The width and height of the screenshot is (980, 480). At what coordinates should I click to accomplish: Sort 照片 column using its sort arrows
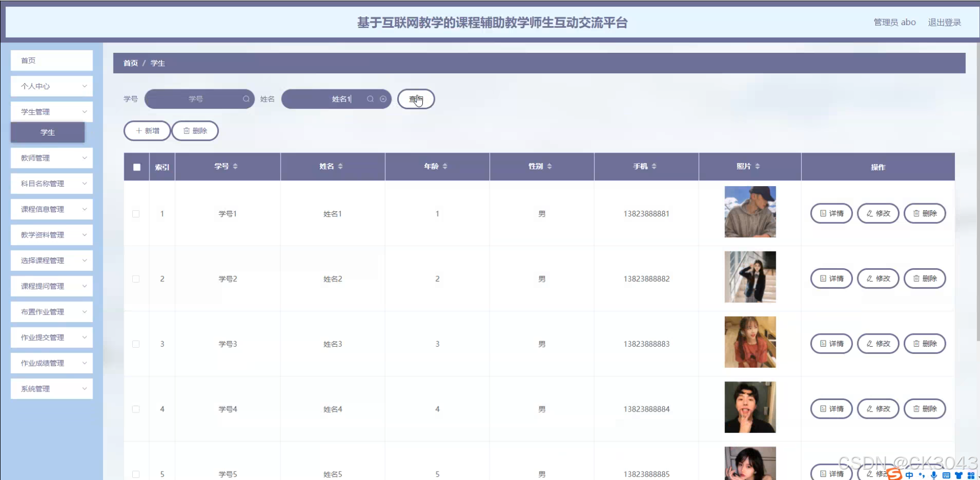pos(757,166)
